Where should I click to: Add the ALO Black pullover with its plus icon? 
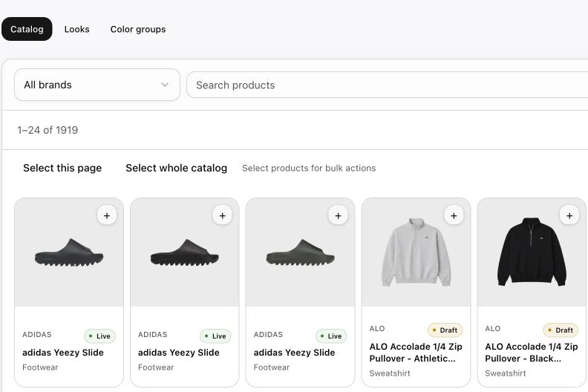569,216
